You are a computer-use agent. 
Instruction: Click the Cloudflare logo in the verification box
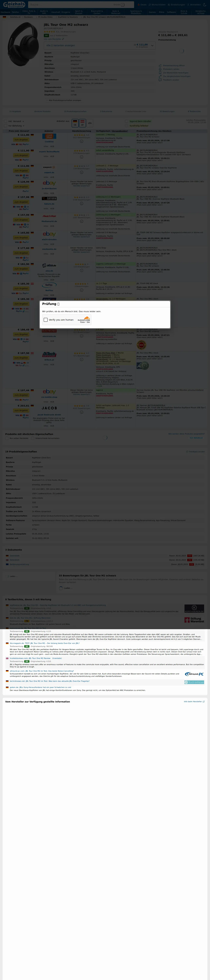tap(84, 318)
